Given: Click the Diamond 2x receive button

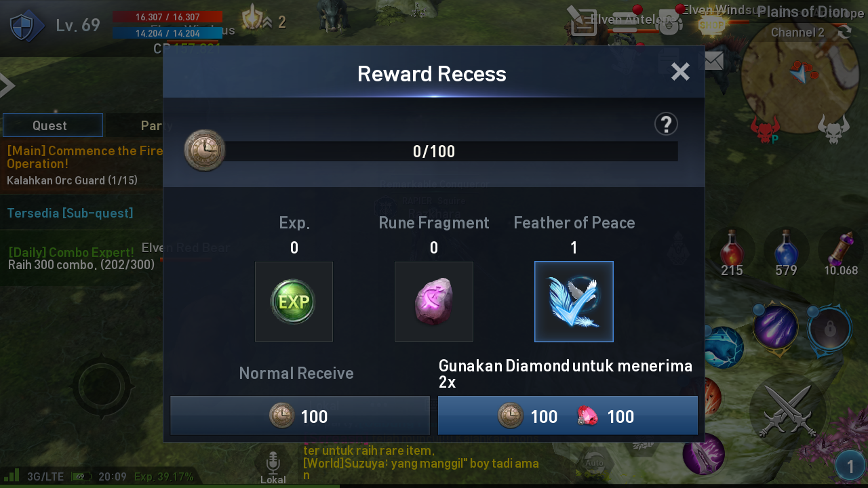Looking at the screenshot, I should click(x=568, y=415).
